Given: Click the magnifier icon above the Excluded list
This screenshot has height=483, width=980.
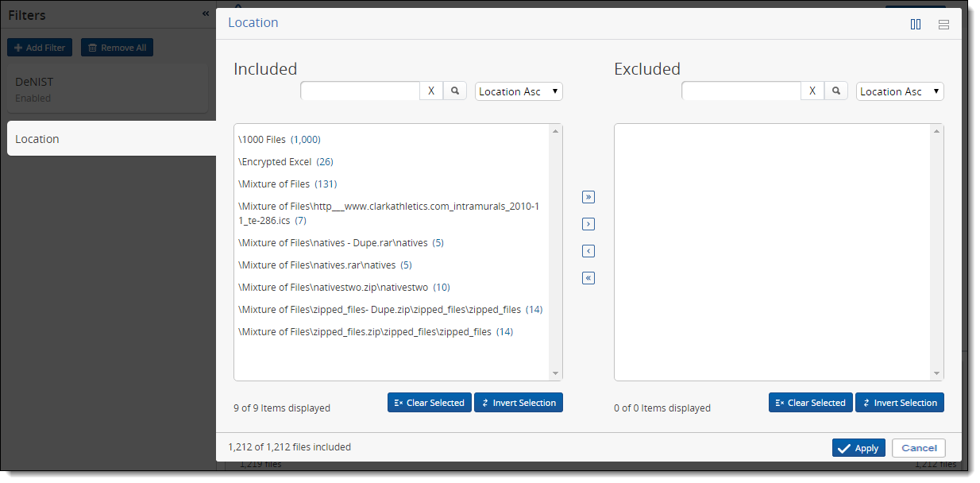Looking at the screenshot, I should (835, 90).
